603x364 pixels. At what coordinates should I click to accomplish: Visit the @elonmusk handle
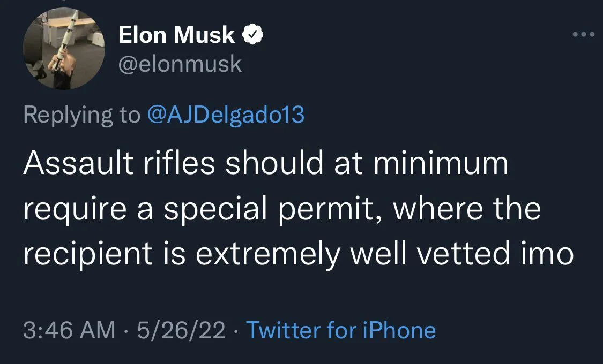pos(180,65)
